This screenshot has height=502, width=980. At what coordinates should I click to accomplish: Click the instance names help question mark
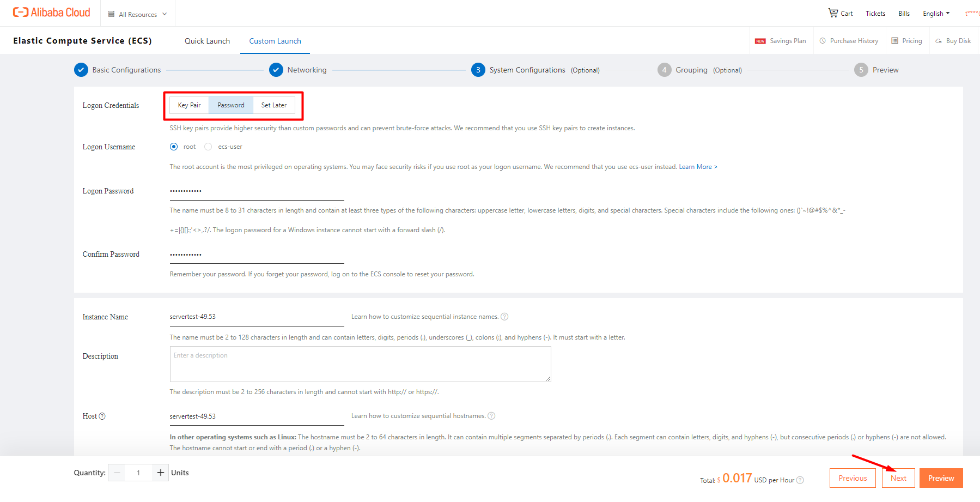tap(505, 316)
